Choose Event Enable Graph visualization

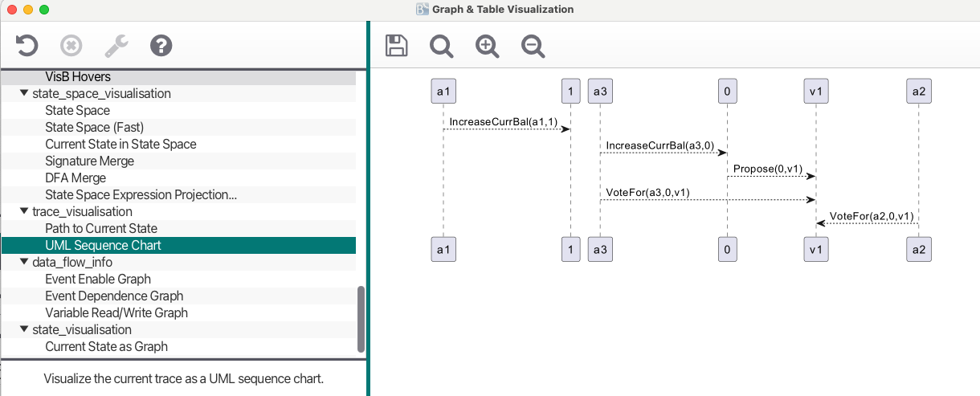pos(98,279)
